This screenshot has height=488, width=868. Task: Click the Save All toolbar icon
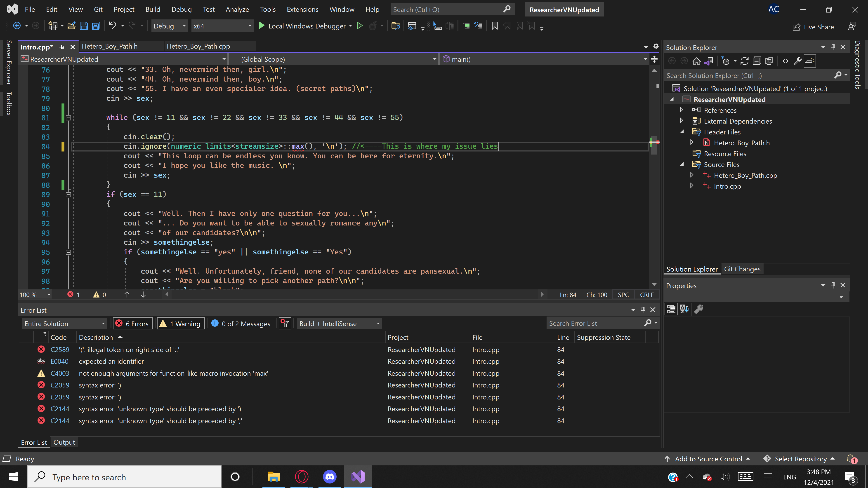(96, 26)
